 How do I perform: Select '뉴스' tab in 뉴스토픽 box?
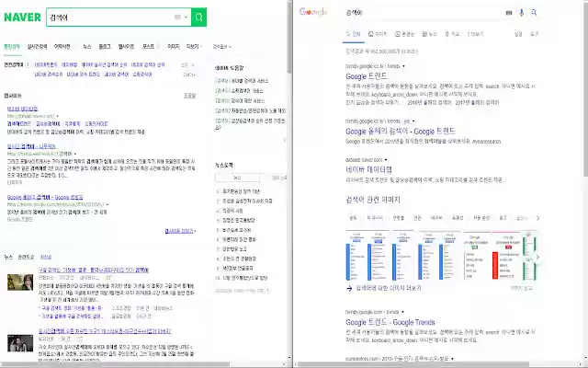tap(237, 178)
